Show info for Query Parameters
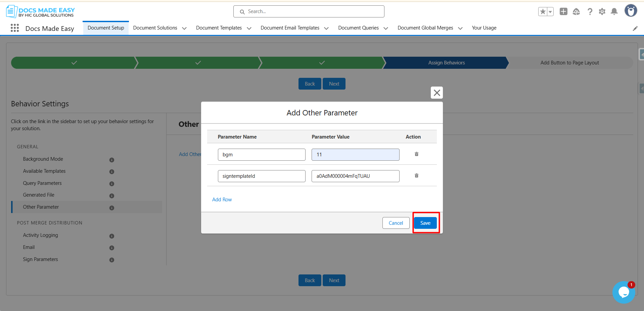Image resolution: width=644 pixels, height=311 pixels. 112,184
